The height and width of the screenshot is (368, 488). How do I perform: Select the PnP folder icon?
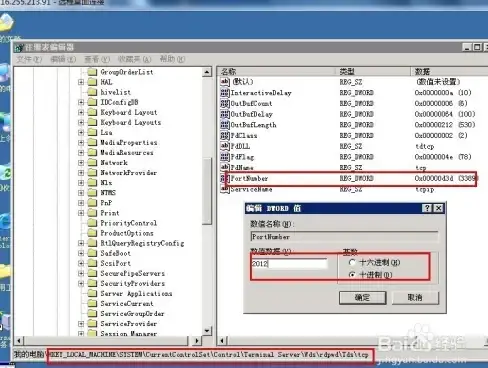point(92,203)
